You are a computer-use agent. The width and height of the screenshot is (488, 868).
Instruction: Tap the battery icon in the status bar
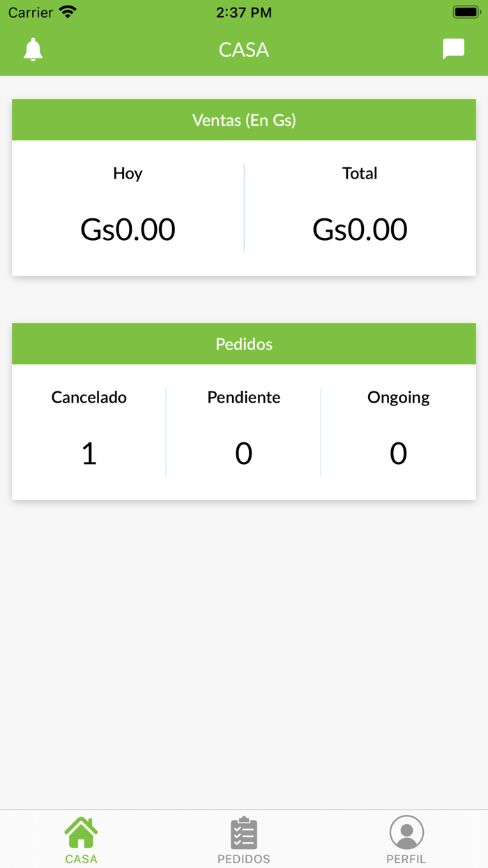click(466, 11)
